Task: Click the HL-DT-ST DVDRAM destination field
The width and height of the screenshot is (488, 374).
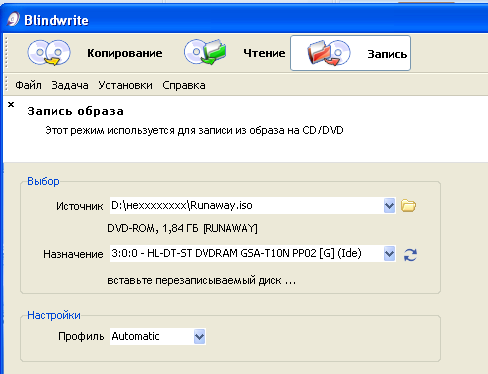Action: (x=247, y=254)
